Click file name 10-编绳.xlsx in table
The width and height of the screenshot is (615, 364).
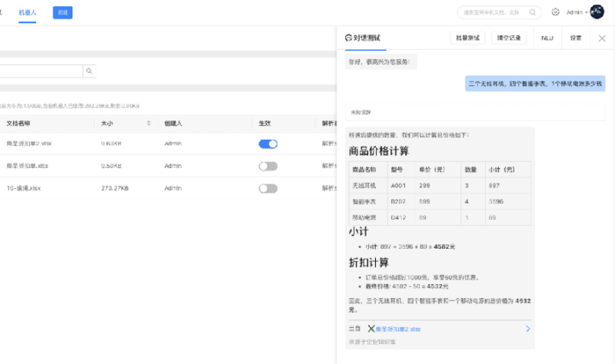24,188
